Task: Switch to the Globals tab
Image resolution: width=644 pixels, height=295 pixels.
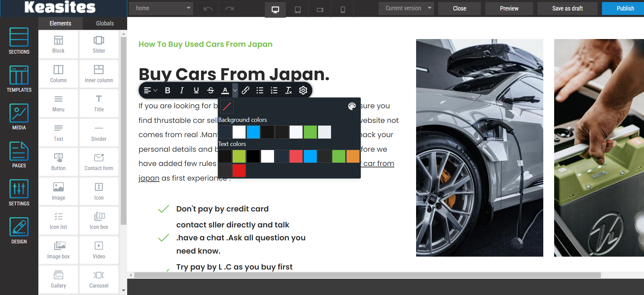Action: tap(105, 23)
